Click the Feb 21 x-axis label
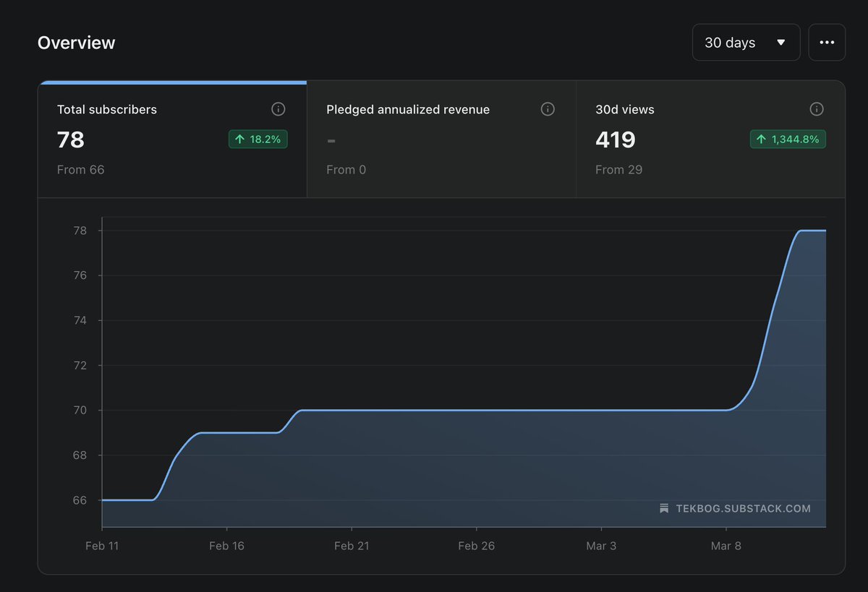This screenshot has height=592, width=868. (x=352, y=546)
